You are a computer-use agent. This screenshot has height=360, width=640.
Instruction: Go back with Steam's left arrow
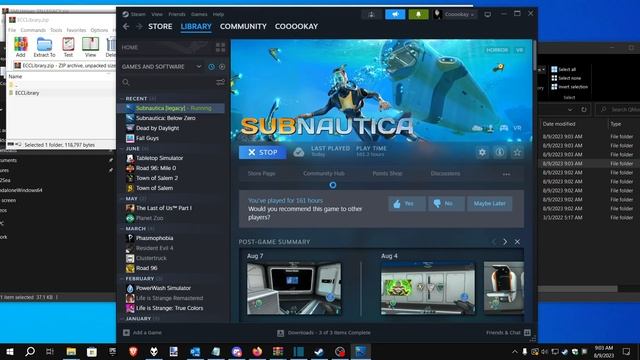pyautogui.click(x=126, y=27)
